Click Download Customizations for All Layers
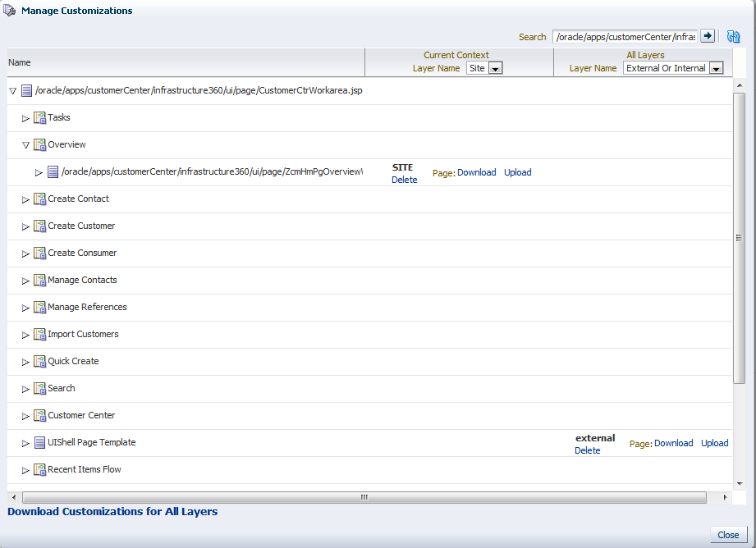756x548 pixels. tap(112, 511)
